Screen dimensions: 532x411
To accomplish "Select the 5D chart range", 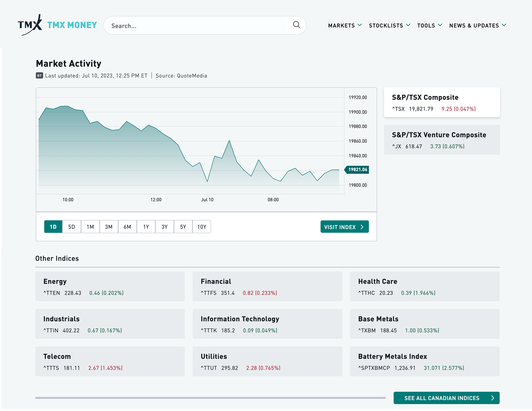I will (x=72, y=227).
